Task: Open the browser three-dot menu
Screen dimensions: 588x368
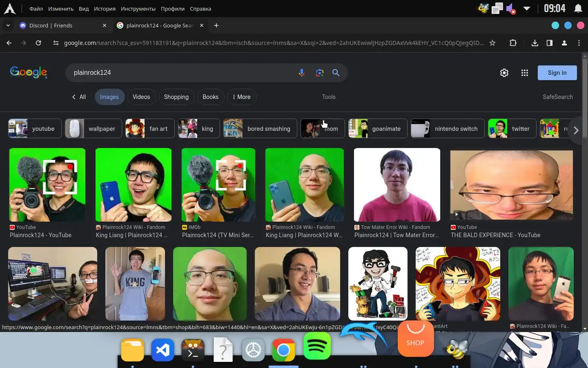Action: click(579, 43)
